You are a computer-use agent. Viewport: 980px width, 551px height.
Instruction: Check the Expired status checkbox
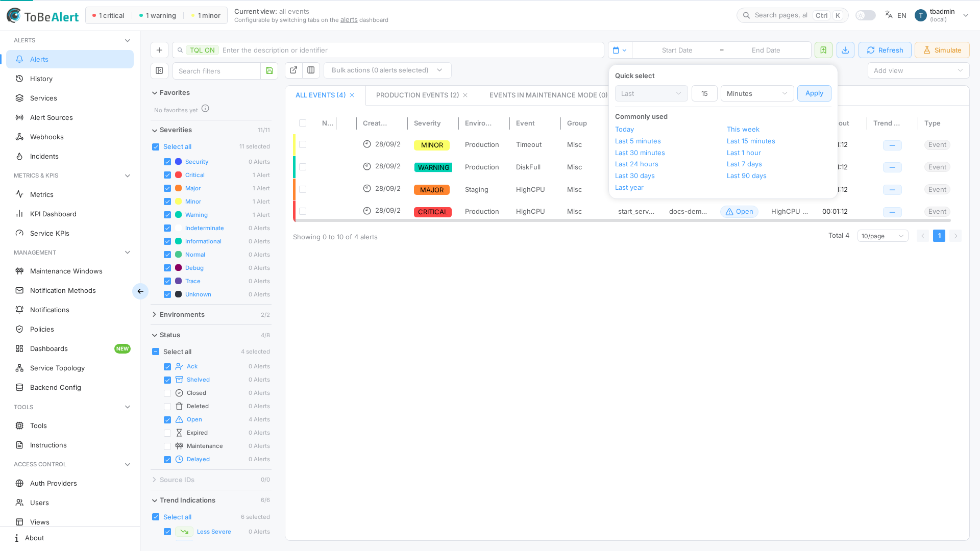tap(167, 433)
